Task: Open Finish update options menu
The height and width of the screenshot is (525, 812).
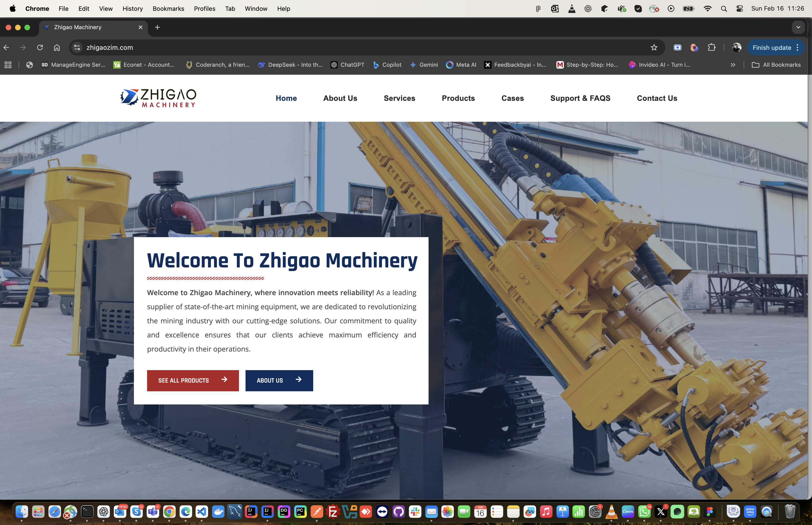Action: coord(798,48)
